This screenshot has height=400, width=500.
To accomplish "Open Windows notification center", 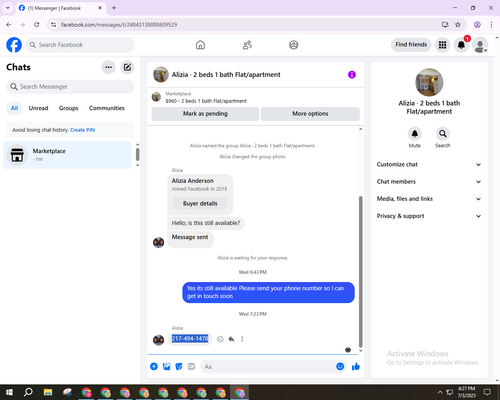I will coord(487,392).
